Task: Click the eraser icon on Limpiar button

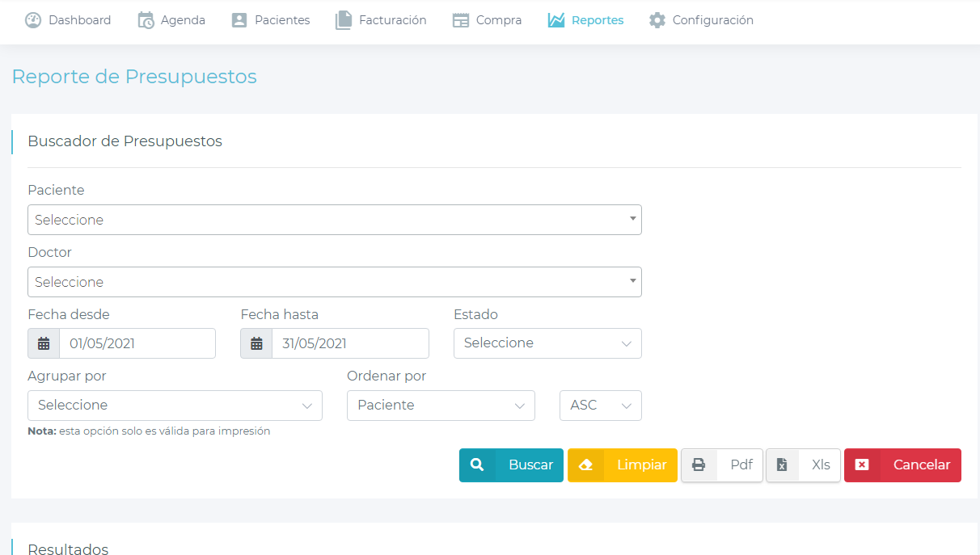Action: point(586,465)
